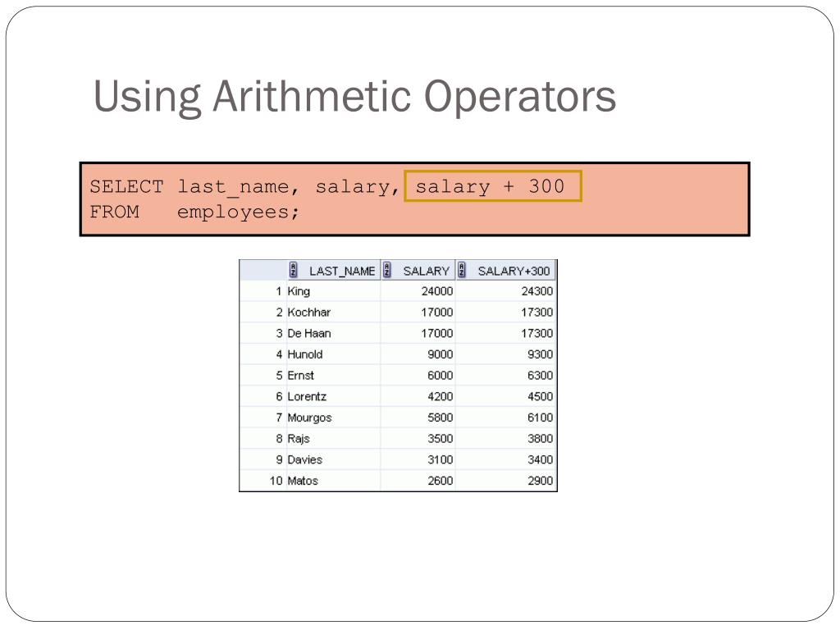The height and width of the screenshot is (630, 840).
Task: Click the 6100 value in Mourgos's row
Action: [540, 418]
